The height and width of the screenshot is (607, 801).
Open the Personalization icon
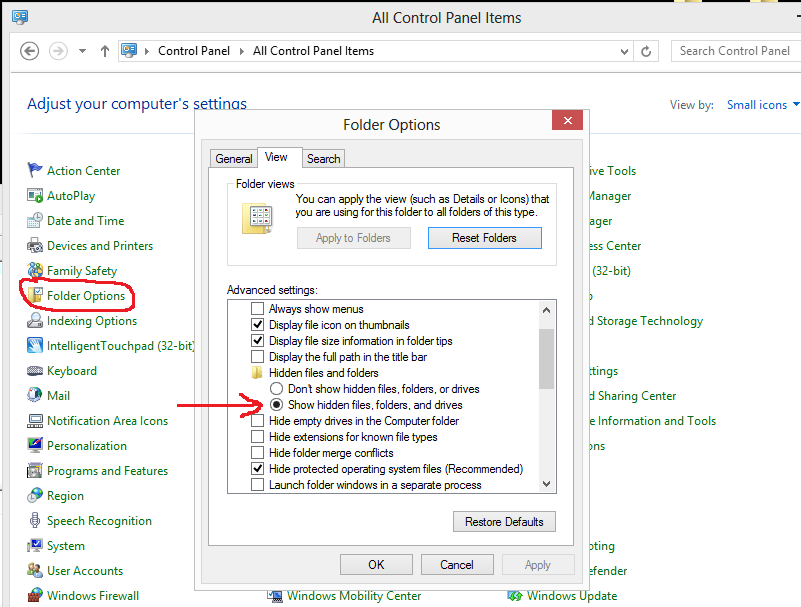point(36,446)
